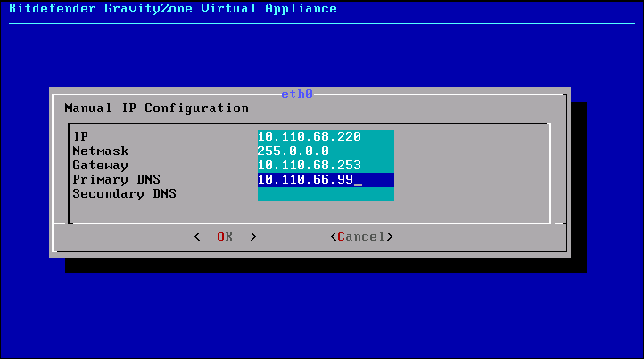
Task: Click the left angle bracket beside OK
Action: click(x=197, y=236)
